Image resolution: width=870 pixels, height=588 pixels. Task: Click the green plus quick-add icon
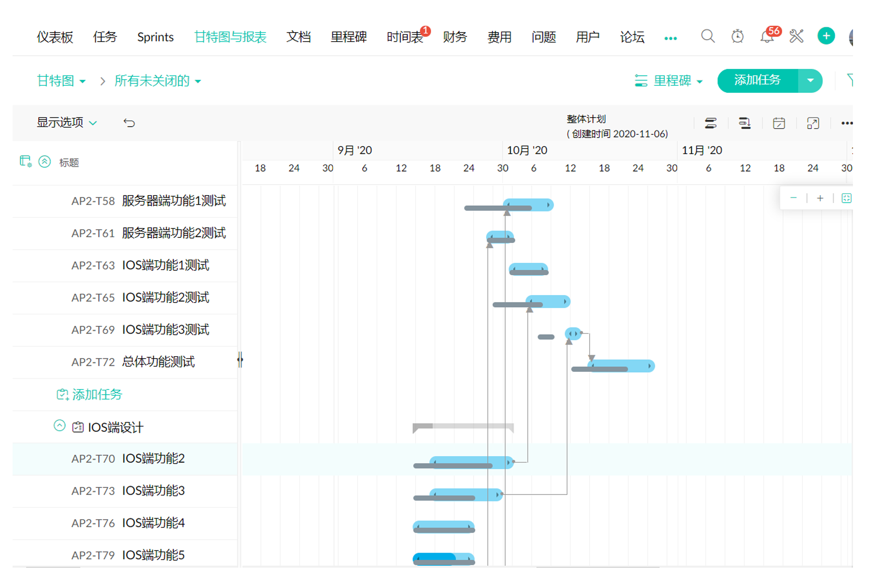(826, 36)
